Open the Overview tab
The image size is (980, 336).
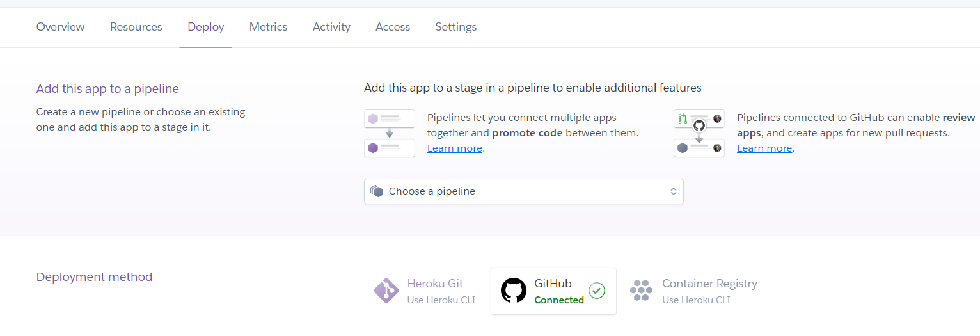pos(60,27)
